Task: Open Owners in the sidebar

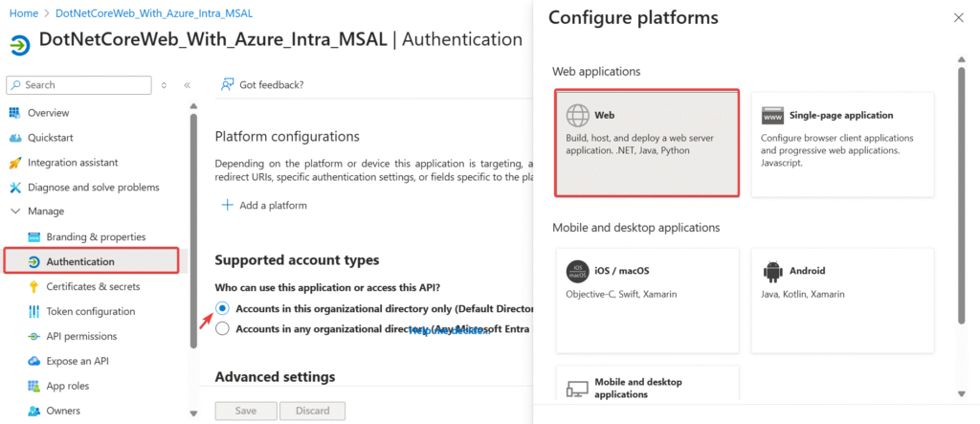Action: [x=63, y=411]
